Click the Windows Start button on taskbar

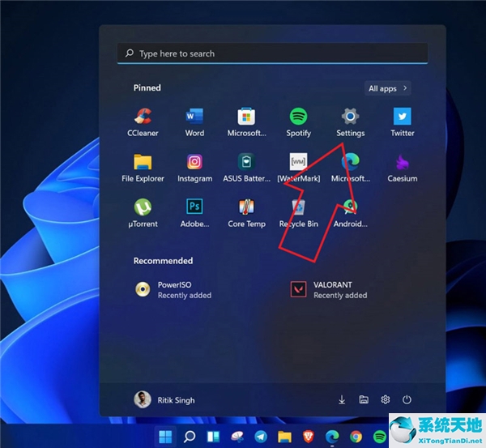point(165,437)
